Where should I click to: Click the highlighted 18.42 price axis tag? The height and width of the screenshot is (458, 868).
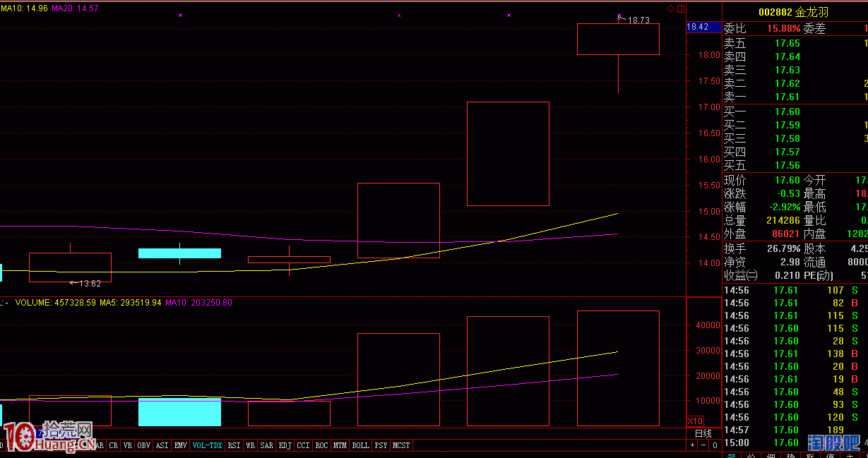coord(702,27)
